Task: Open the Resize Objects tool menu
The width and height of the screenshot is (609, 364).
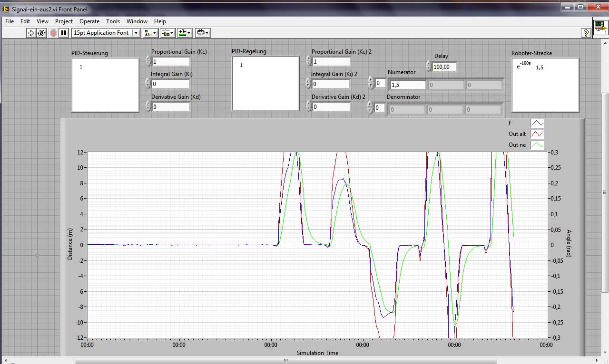Action: point(185,33)
